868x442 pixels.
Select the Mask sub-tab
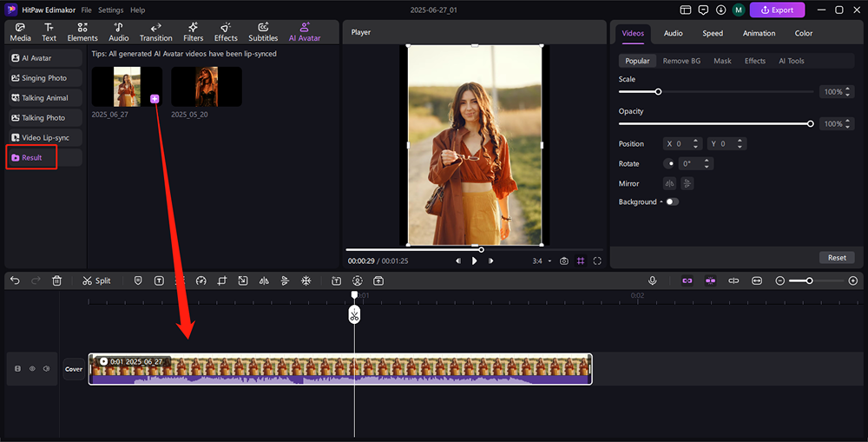click(x=722, y=61)
